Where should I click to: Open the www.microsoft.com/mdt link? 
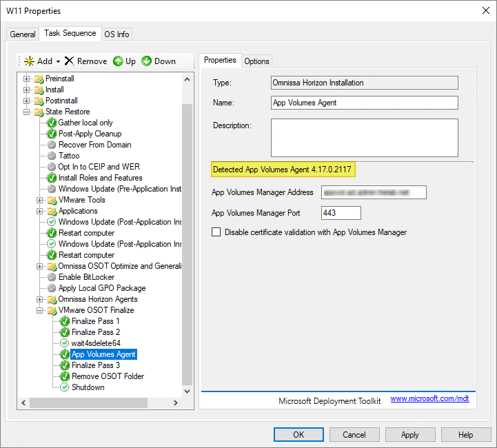[x=429, y=399]
